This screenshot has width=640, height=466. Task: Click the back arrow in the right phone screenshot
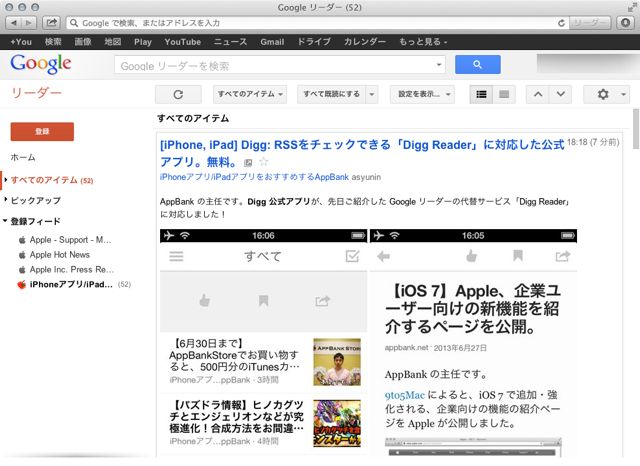tap(383, 256)
